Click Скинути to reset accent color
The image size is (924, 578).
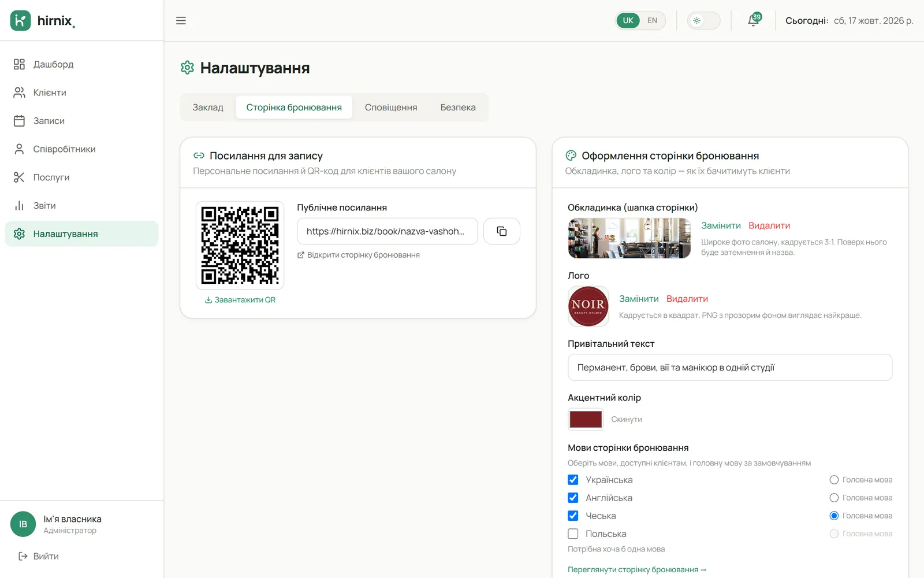627,420
